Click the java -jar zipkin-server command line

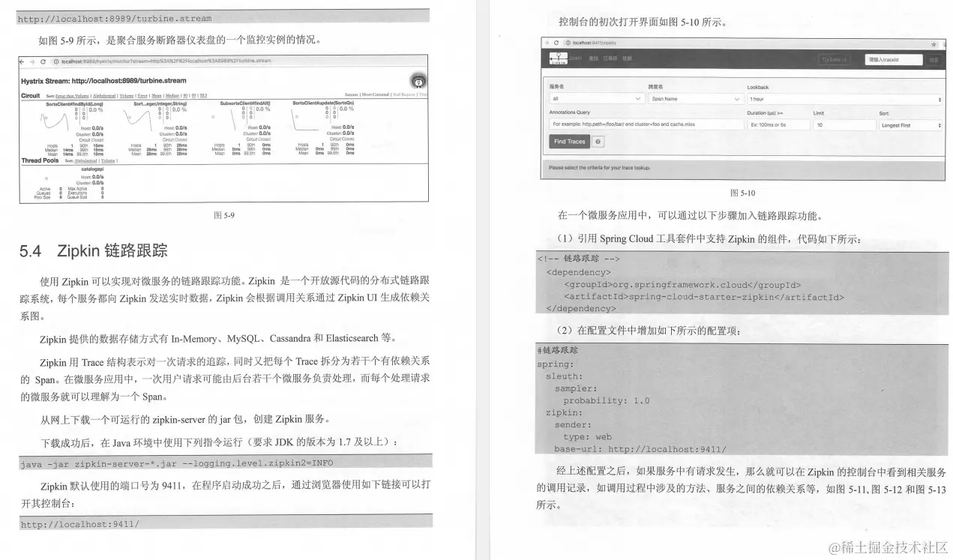tap(177, 463)
